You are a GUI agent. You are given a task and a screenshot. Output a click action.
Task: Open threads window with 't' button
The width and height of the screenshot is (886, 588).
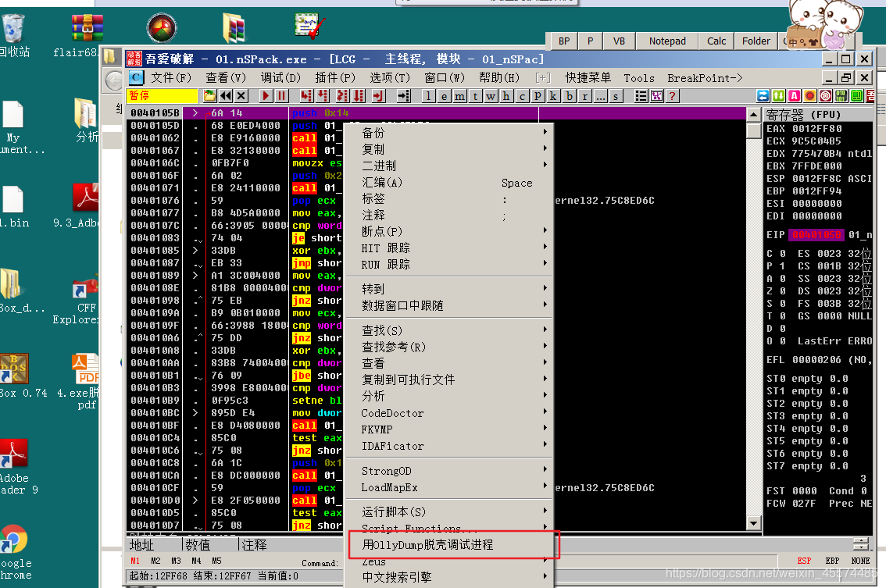(475, 96)
